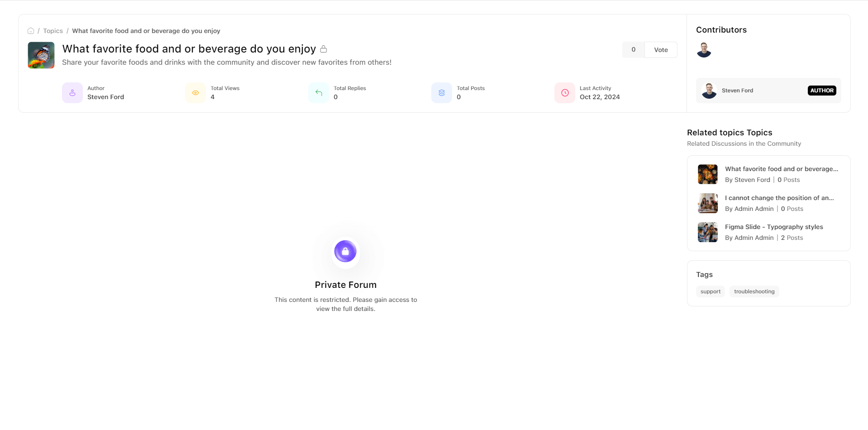The height and width of the screenshot is (430, 868).
Task: Click the black AUTHOR badge
Action: (x=821, y=91)
